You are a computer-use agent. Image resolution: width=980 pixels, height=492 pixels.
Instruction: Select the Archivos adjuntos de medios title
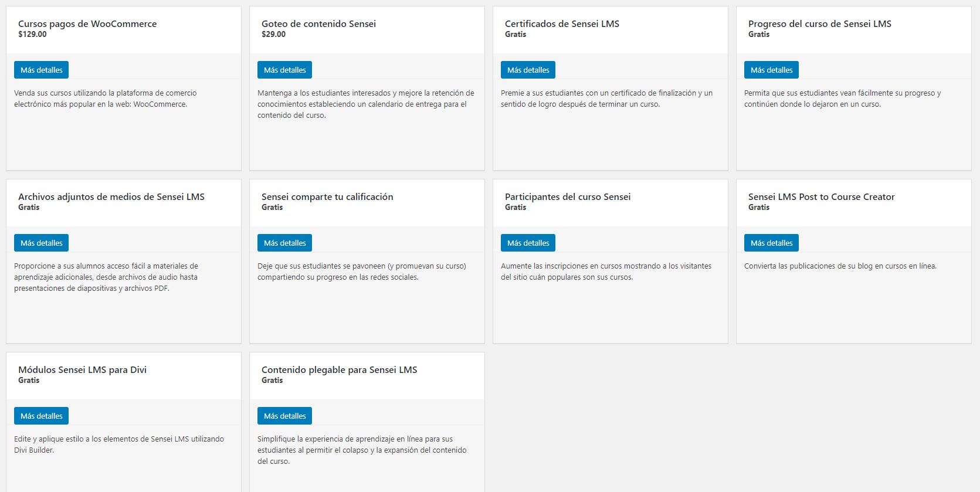pyautogui.click(x=111, y=196)
